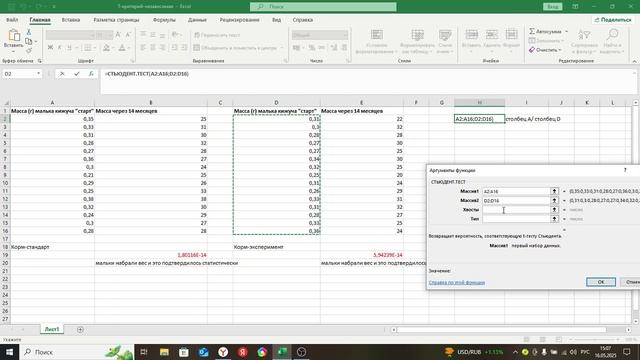
Task: Cancel formula entry with the X icon
Action: tap(62, 74)
